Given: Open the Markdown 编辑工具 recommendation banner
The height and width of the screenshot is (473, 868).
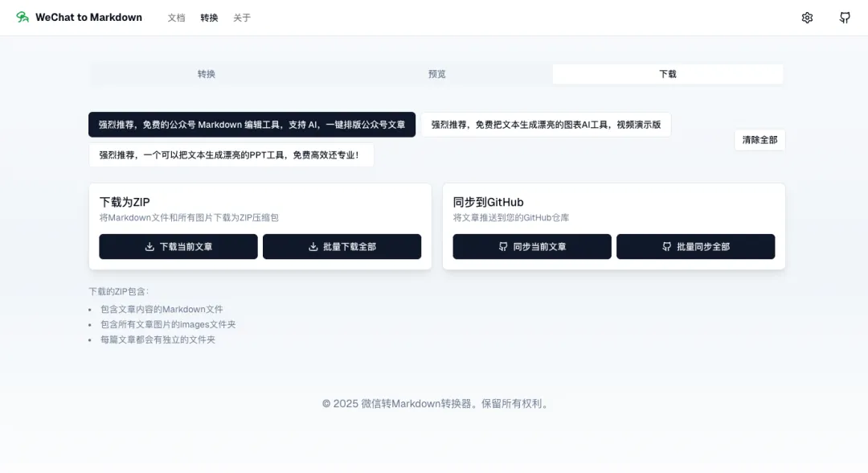Looking at the screenshot, I should [x=252, y=125].
